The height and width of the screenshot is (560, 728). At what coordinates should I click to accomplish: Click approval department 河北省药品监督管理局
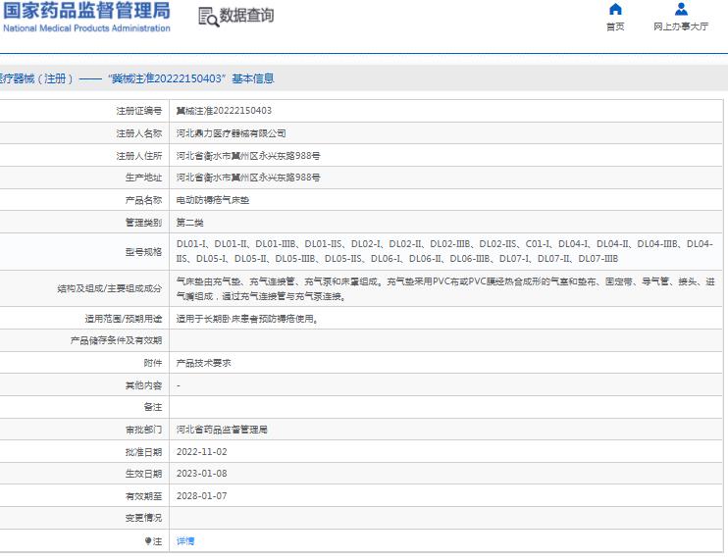(x=222, y=430)
